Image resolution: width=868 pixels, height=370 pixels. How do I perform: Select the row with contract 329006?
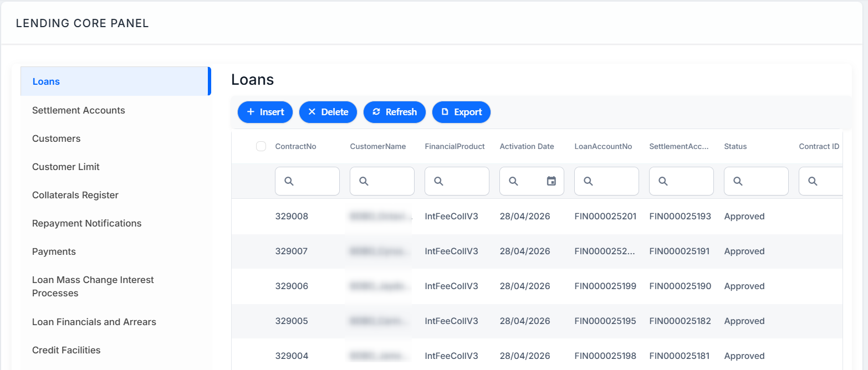537,286
